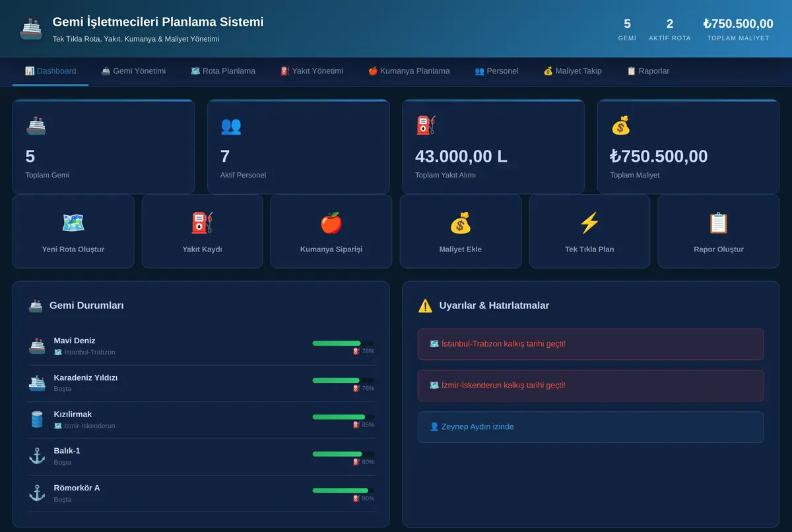Viewport: 792px width, 532px height.
Task: Select the Dashboard tab
Action: 50,71
